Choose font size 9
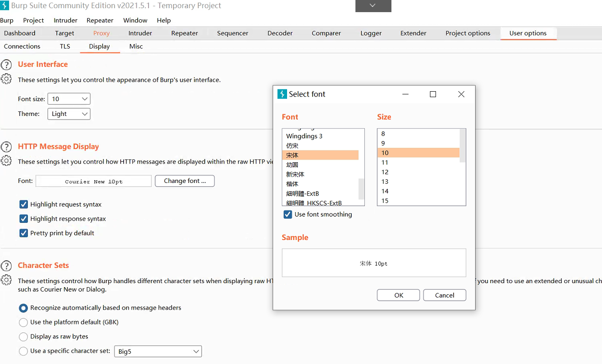The image size is (602, 364). pyautogui.click(x=418, y=143)
